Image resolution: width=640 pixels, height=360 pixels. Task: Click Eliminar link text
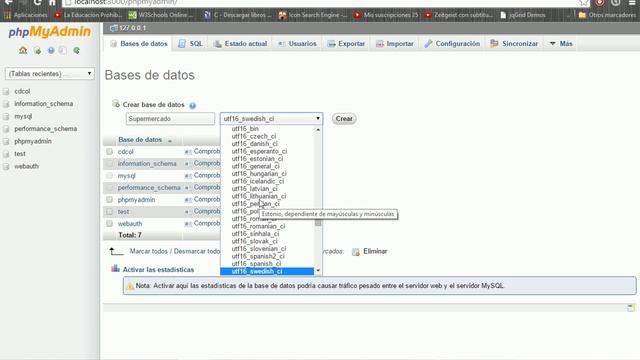pos(375,251)
